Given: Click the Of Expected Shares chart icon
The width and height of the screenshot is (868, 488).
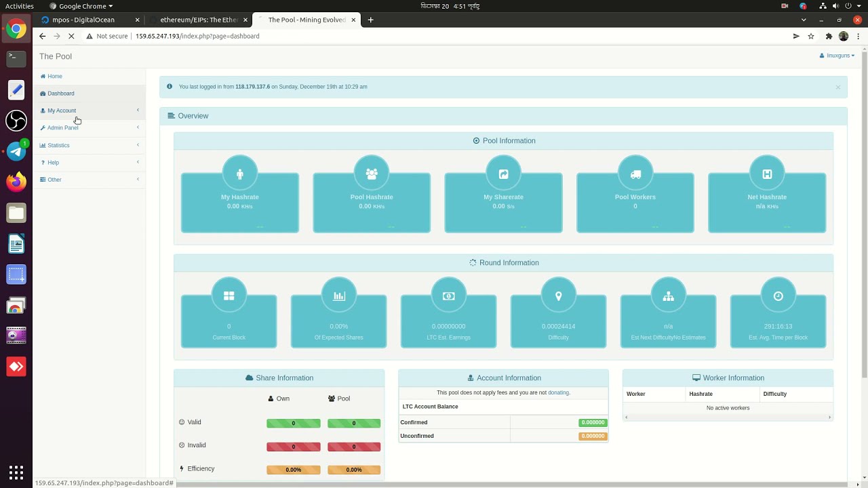Looking at the screenshot, I should (x=339, y=296).
